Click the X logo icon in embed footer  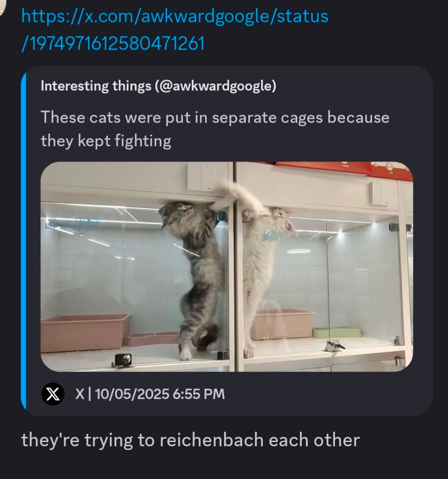click(x=53, y=394)
